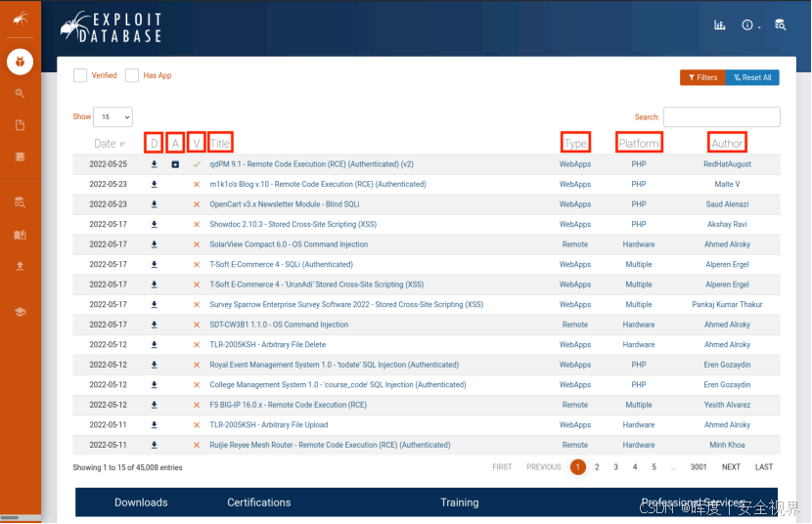Open the Shellcodes stack icon in sidebar

pos(20,156)
